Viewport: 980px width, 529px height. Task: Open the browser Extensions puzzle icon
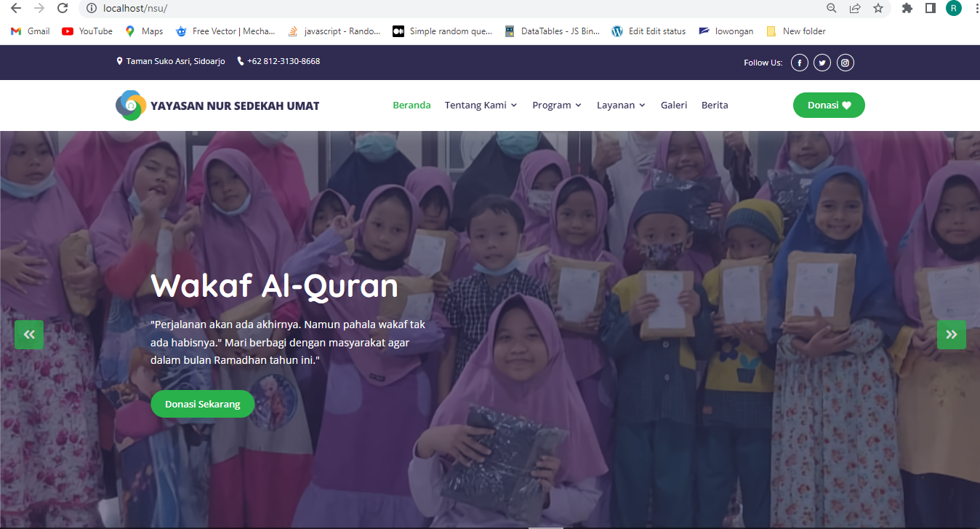coord(907,9)
